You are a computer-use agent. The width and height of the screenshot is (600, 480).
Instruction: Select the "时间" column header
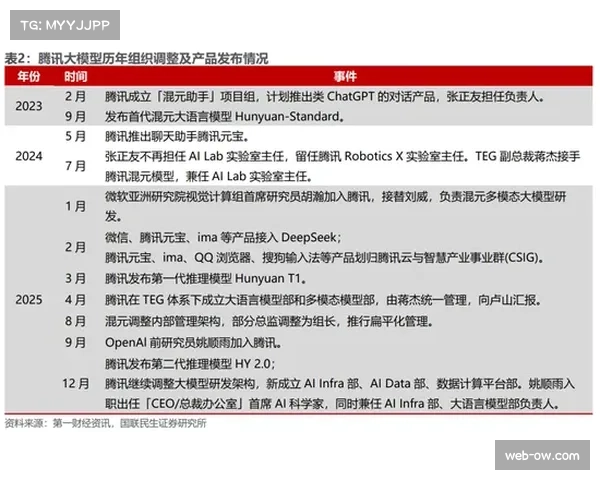75,76
